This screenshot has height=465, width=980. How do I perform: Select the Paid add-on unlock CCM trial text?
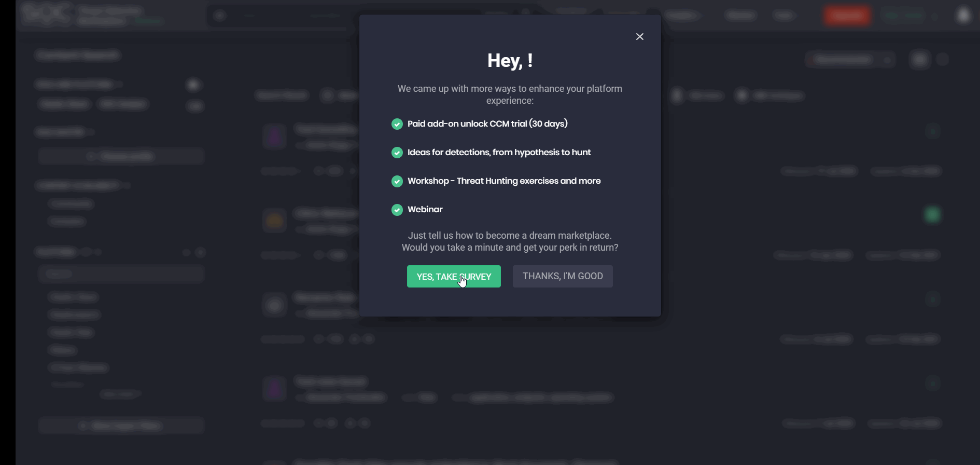pyautogui.click(x=487, y=124)
